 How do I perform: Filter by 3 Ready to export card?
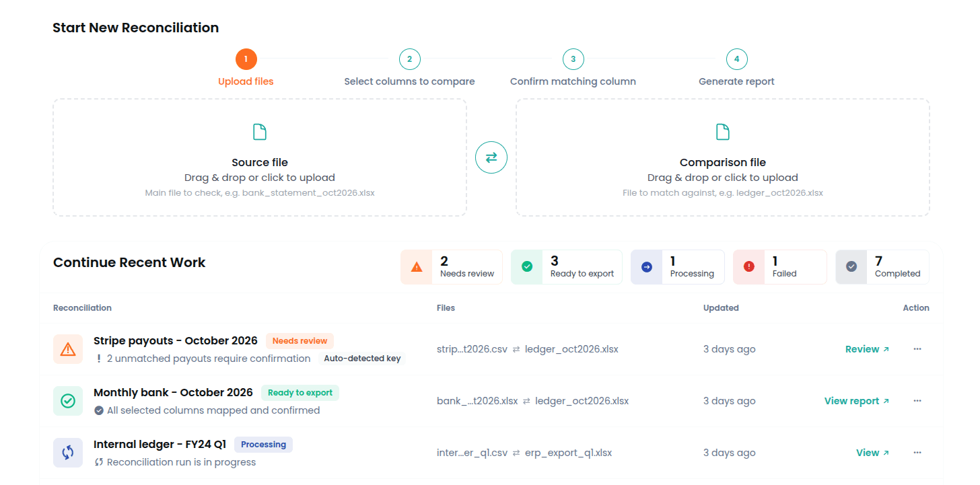(567, 267)
